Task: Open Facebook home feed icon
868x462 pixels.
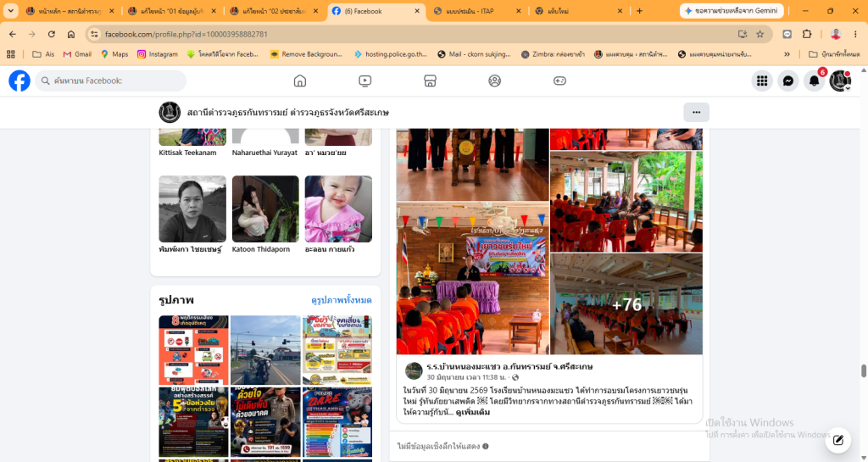Action: tap(299, 81)
